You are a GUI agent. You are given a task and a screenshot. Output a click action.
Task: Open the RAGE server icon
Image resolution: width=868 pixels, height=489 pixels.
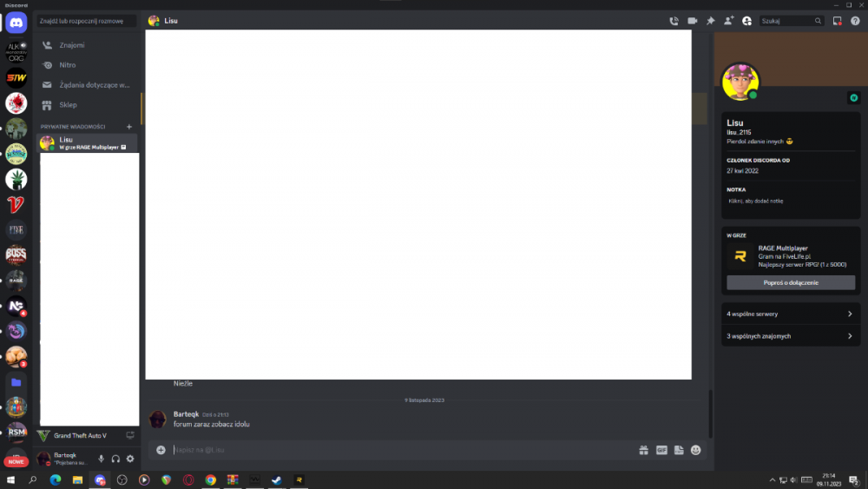[x=16, y=281]
